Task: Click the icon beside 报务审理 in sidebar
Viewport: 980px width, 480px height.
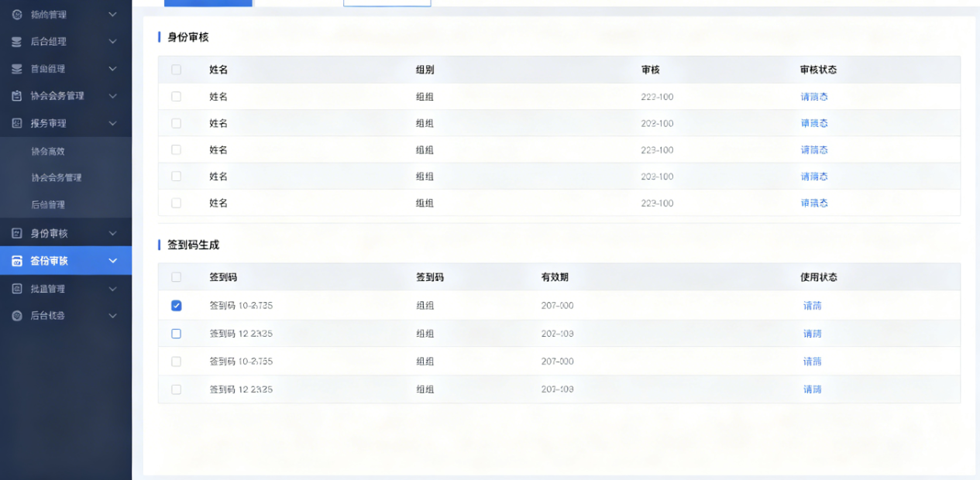Action: 16,123
